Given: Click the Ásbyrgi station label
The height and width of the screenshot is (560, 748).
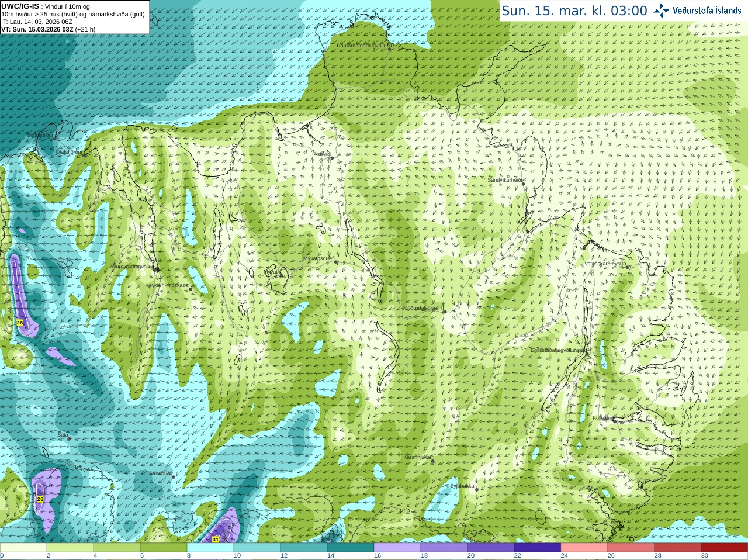Looking at the screenshot, I should pos(322,154).
